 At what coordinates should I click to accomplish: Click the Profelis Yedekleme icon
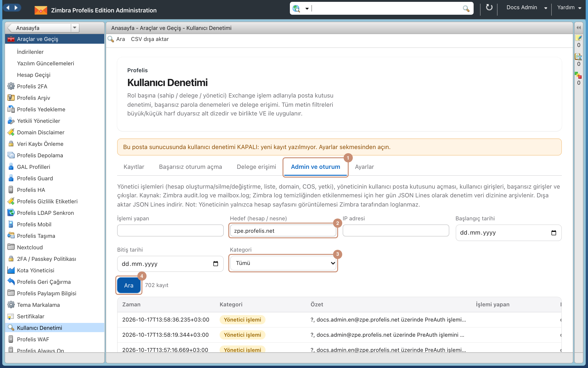coord(11,109)
